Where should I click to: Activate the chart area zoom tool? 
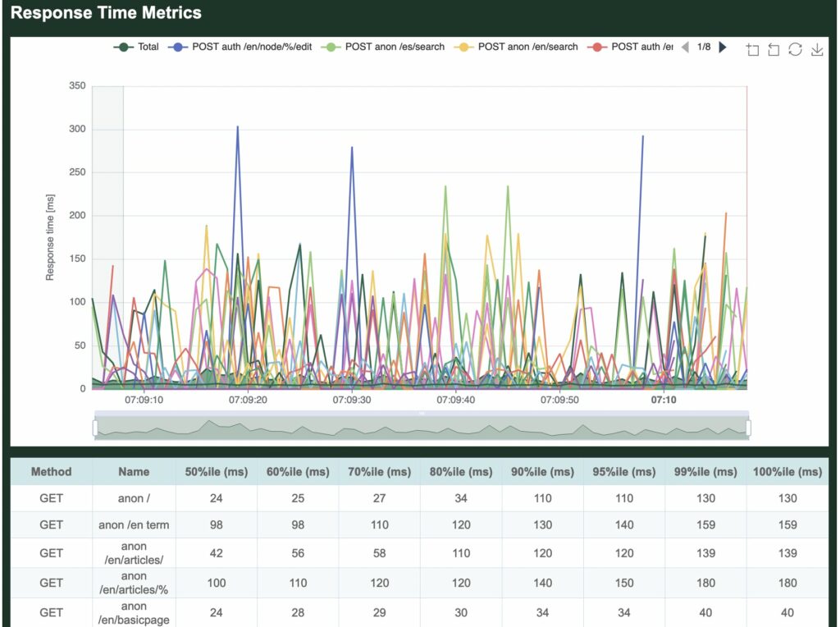point(753,50)
